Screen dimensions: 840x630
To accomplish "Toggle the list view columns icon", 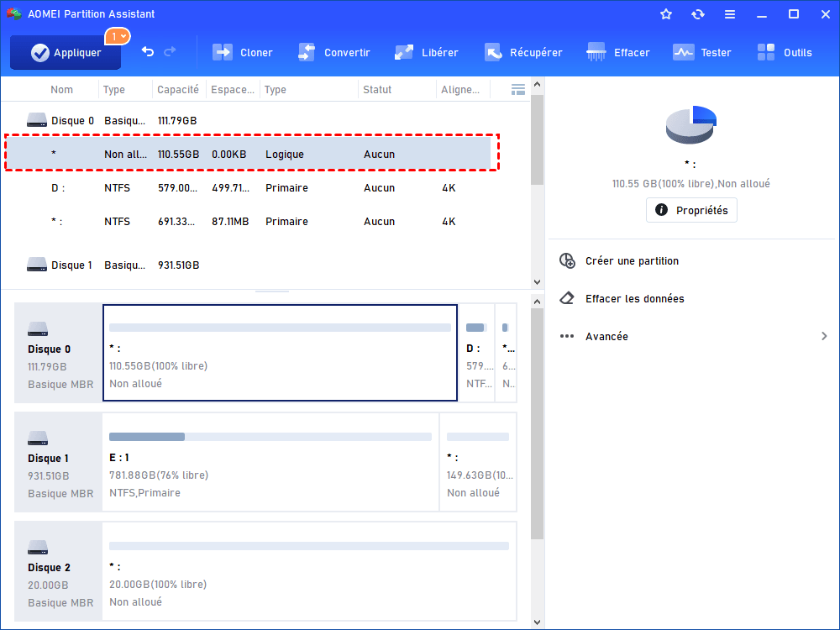I will coord(518,90).
